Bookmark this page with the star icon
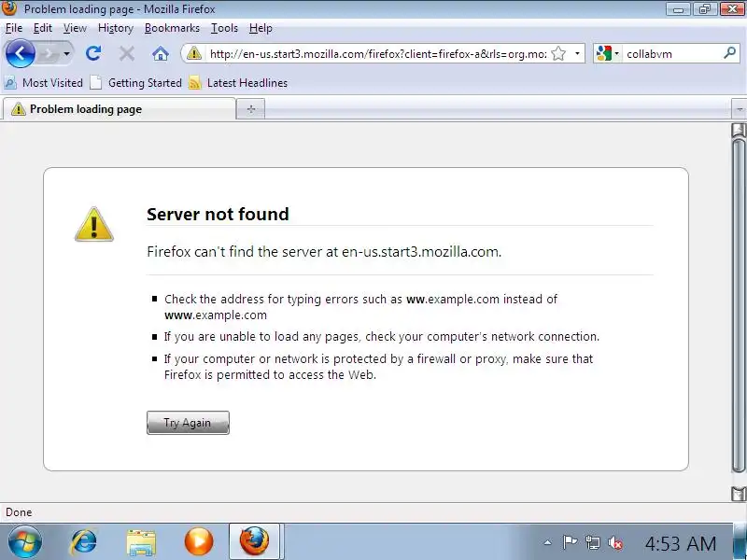Image resolution: width=747 pixels, height=560 pixels. (x=558, y=54)
